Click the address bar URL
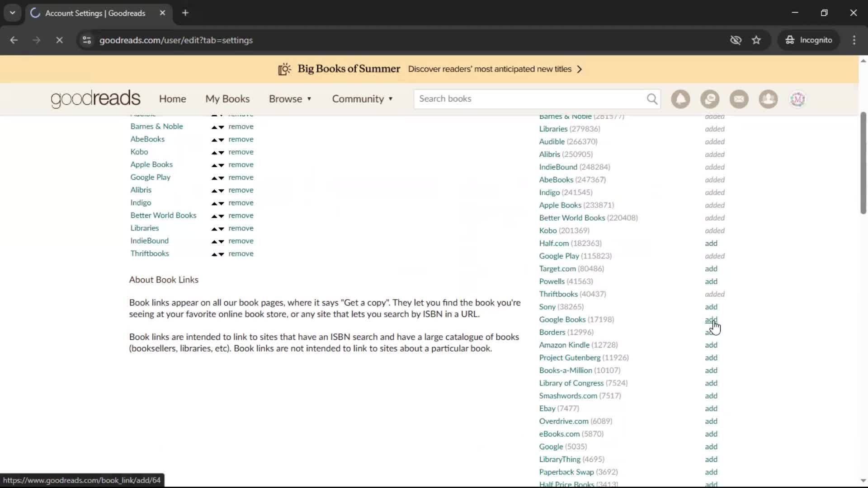 176,40
